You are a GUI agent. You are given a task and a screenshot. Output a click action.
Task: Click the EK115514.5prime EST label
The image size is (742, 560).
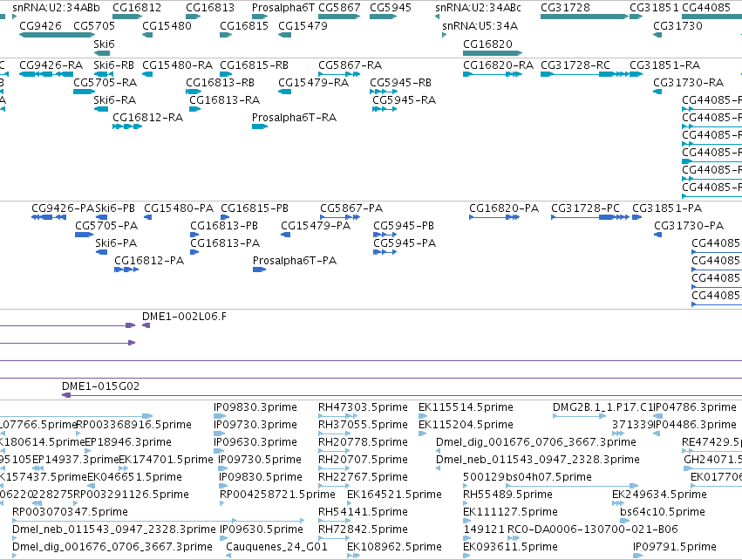click(466, 407)
